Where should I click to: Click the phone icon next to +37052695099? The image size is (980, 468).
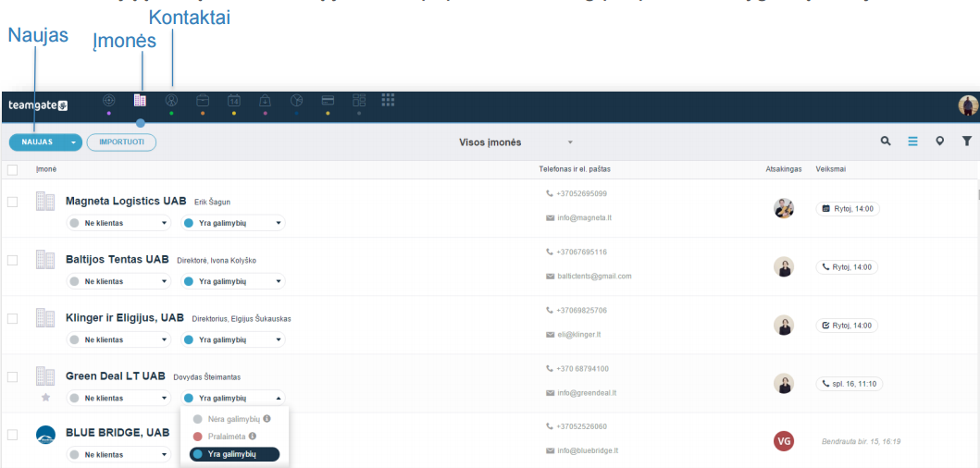550,193
